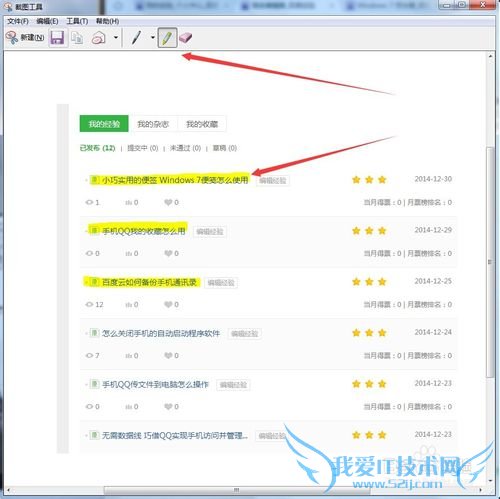Screen dimensions: 500x499
Task: Click the date 2014-12-30
Action: point(433,179)
